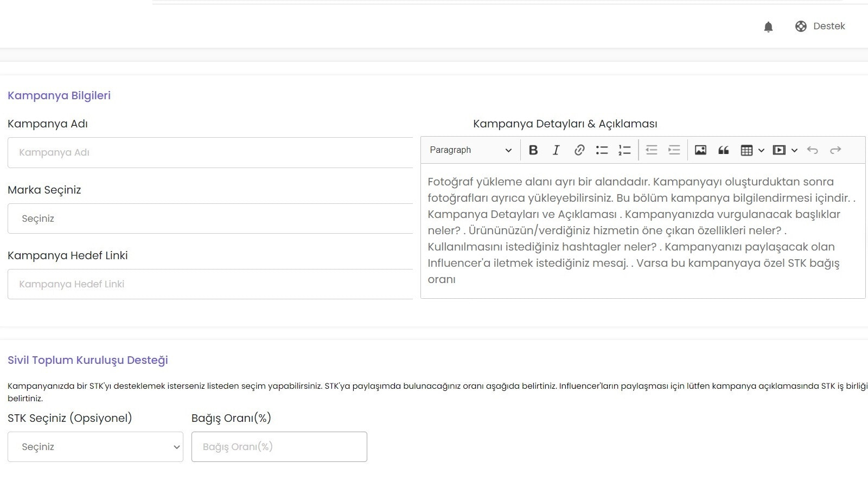Image resolution: width=868 pixels, height=488 pixels.
Task: Undo the last editor change
Action: click(x=812, y=150)
